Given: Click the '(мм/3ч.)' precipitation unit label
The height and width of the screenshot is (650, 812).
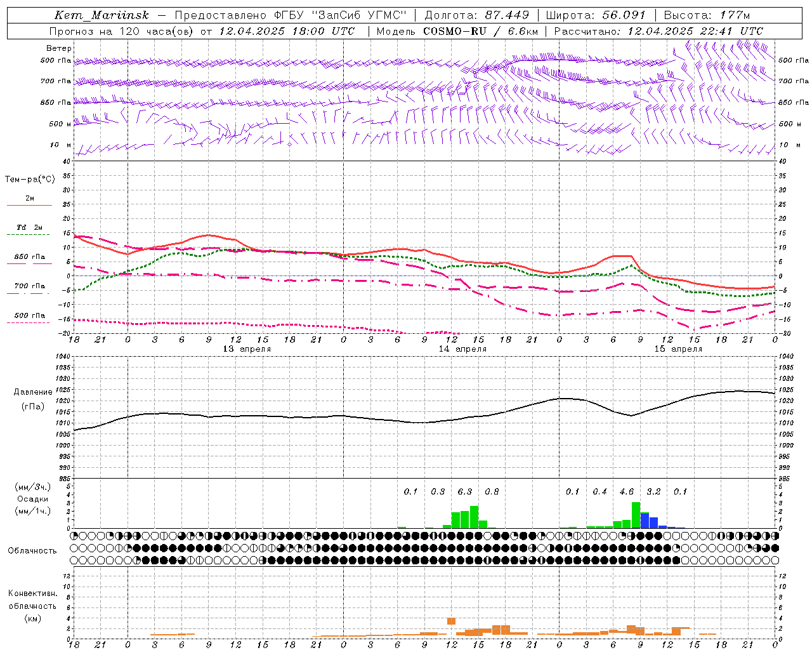Looking at the screenshot, I should coord(33,487).
